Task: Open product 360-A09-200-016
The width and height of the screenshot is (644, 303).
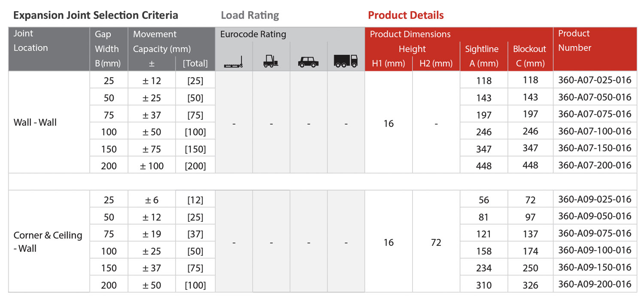Action: (595, 284)
